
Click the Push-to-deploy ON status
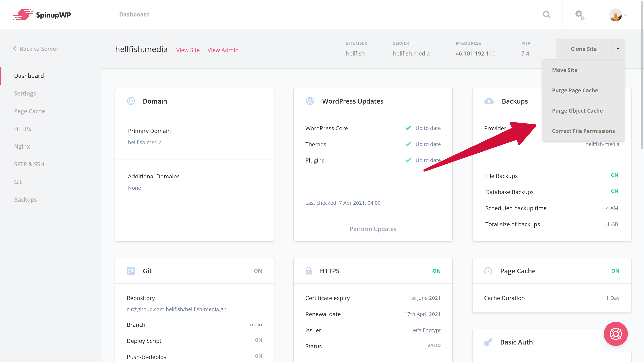point(258,356)
